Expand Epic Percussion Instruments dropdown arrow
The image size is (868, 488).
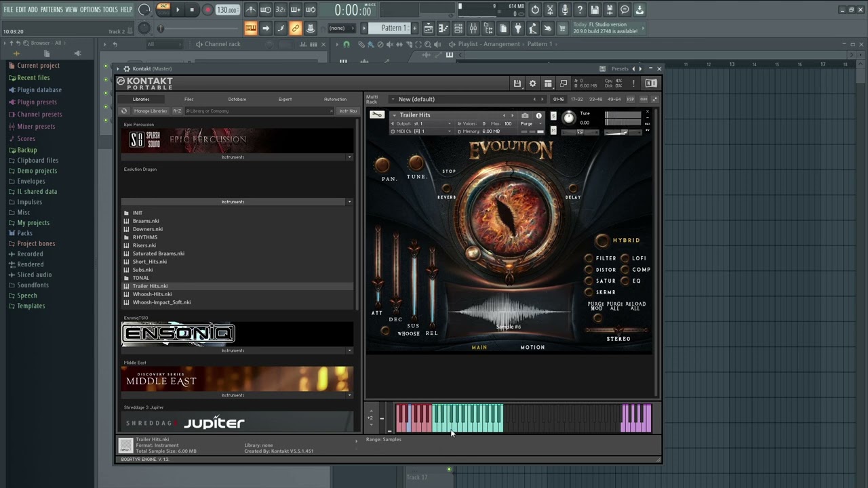pos(349,157)
